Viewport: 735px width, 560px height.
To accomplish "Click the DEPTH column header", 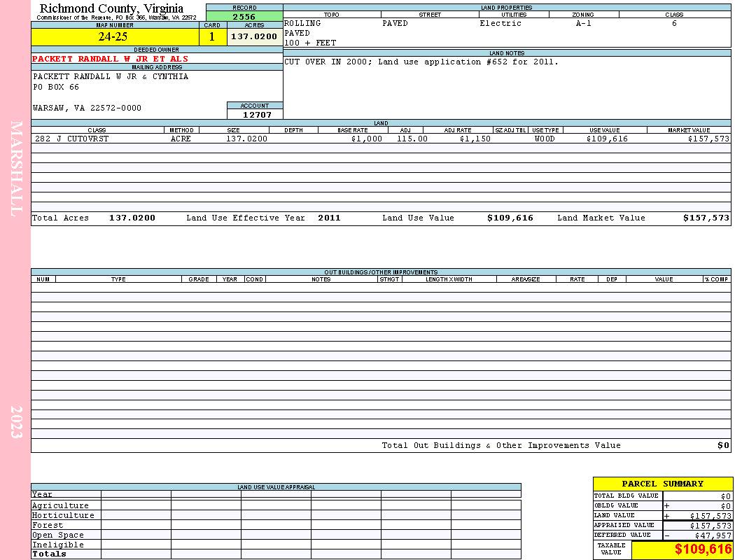I will coord(293,130).
